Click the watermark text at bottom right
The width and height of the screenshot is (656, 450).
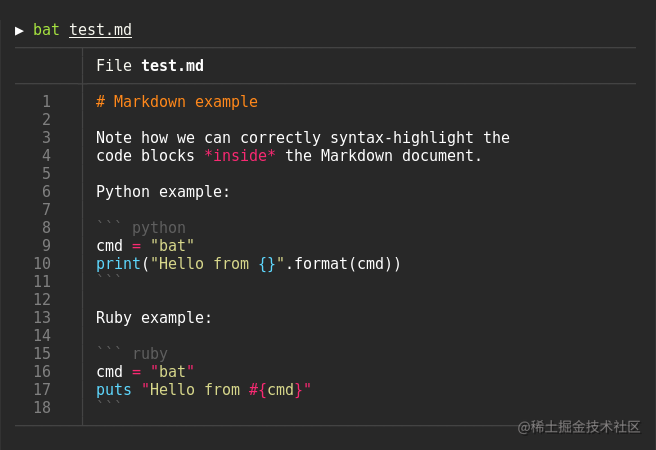coord(579,427)
